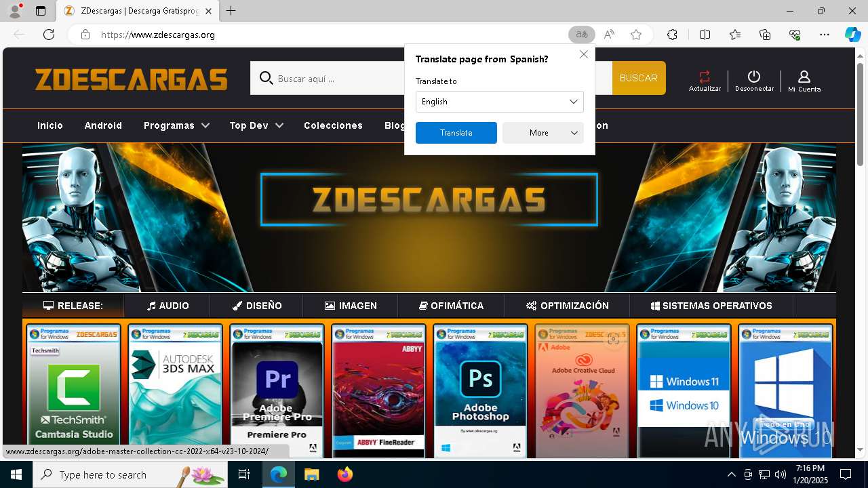Refresh the page with reload button

[x=49, y=35]
